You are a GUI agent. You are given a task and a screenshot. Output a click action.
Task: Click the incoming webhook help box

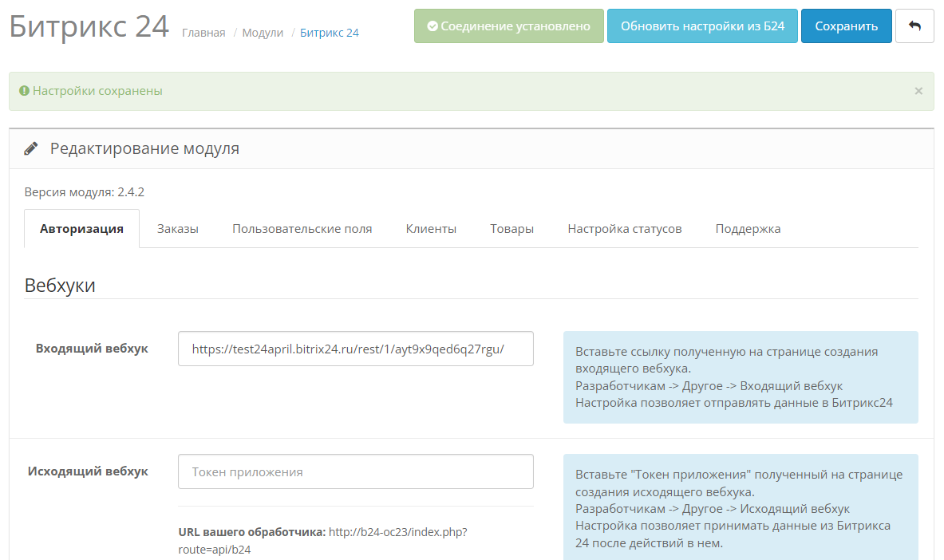tap(741, 377)
